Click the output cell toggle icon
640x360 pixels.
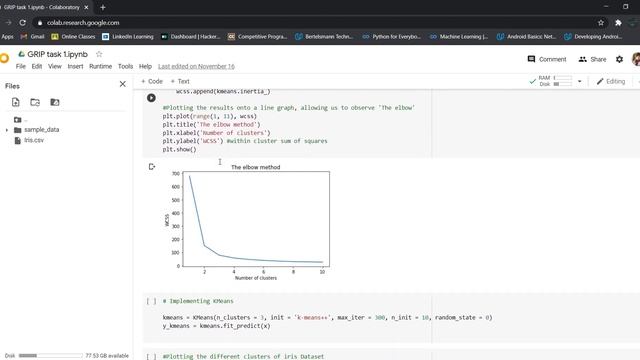[x=152, y=167]
